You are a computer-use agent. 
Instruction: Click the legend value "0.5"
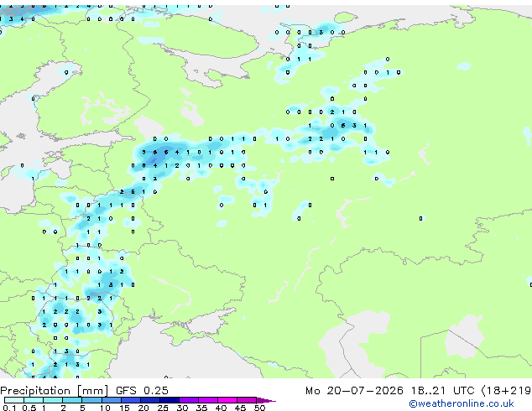[x=29, y=408]
